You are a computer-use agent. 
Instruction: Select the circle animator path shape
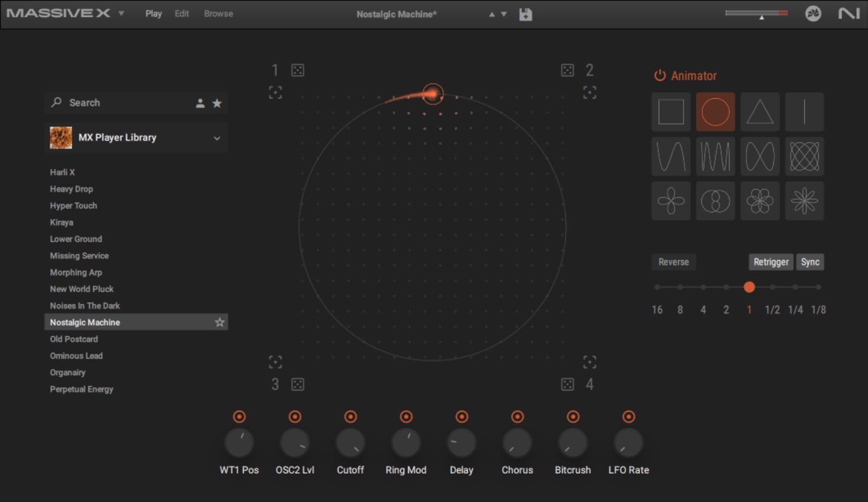tap(715, 112)
